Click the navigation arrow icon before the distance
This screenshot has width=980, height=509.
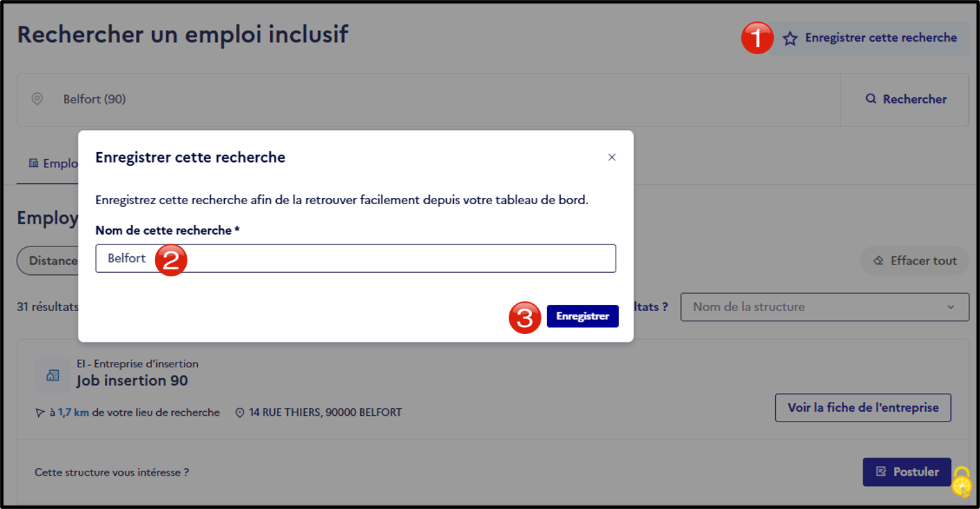click(x=40, y=413)
